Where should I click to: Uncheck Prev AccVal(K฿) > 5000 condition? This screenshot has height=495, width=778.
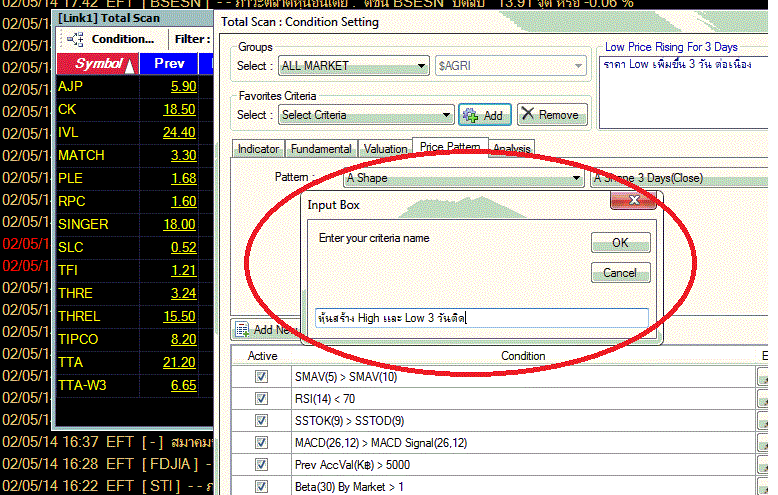pos(261,464)
